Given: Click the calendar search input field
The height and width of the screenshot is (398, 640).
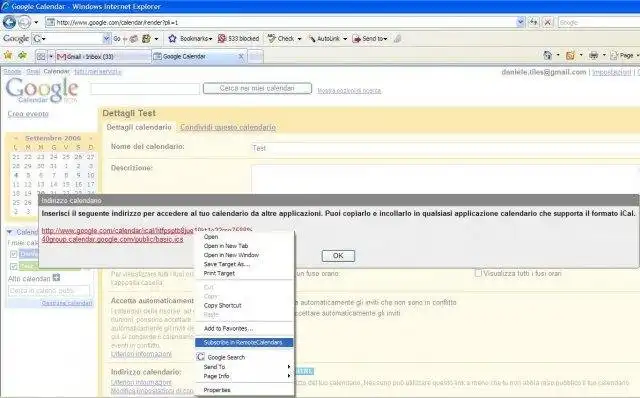Looking at the screenshot, I should (145, 89).
